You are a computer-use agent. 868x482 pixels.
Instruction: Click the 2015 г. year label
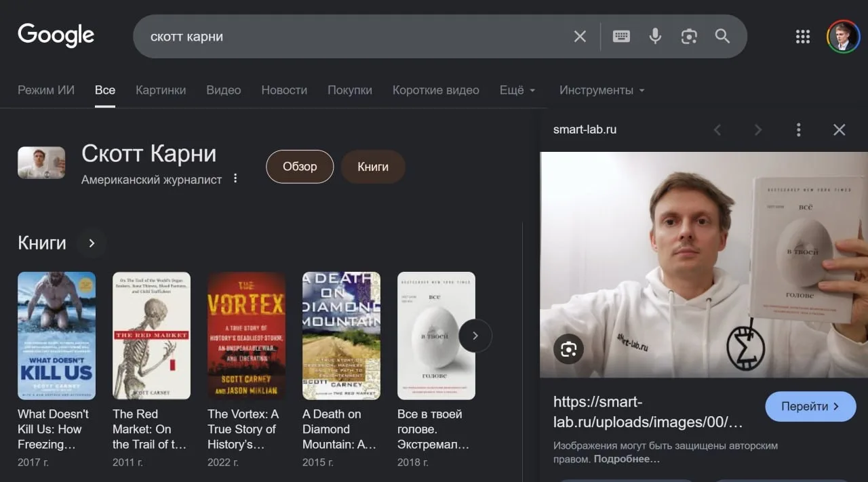click(x=317, y=462)
